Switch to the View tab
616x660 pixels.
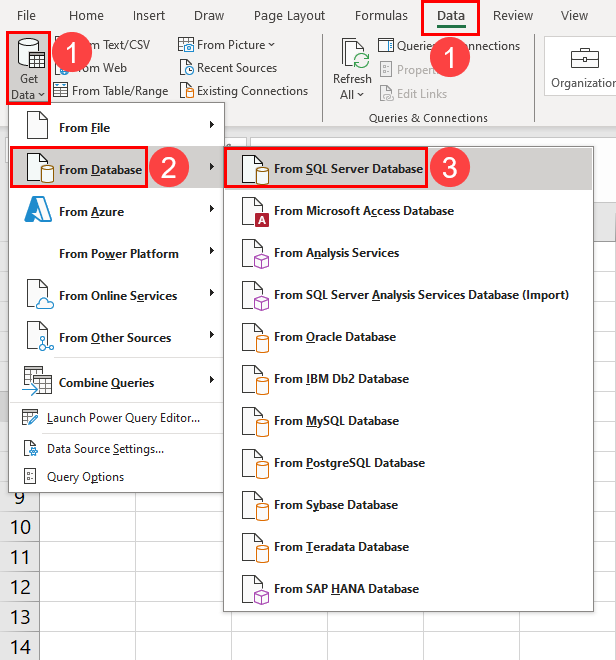574,16
